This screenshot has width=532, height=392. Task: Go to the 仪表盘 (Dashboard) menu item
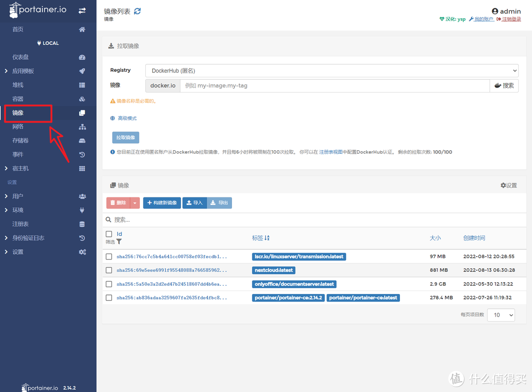pyautogui.click(x=20, y=57)
